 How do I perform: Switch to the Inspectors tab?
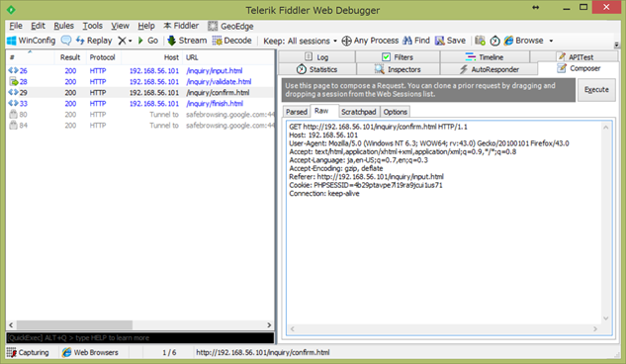[398, 69]
